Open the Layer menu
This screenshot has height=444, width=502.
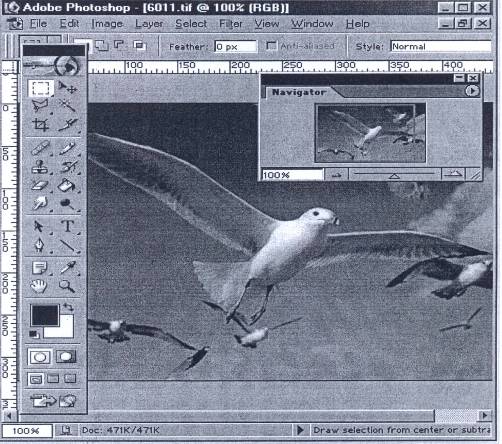tap(149, 24)
